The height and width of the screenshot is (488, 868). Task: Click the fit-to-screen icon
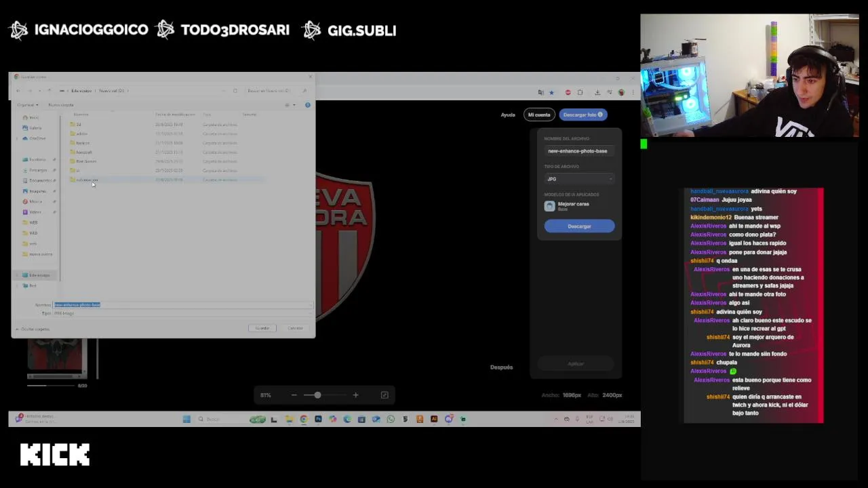pos(384,395)
